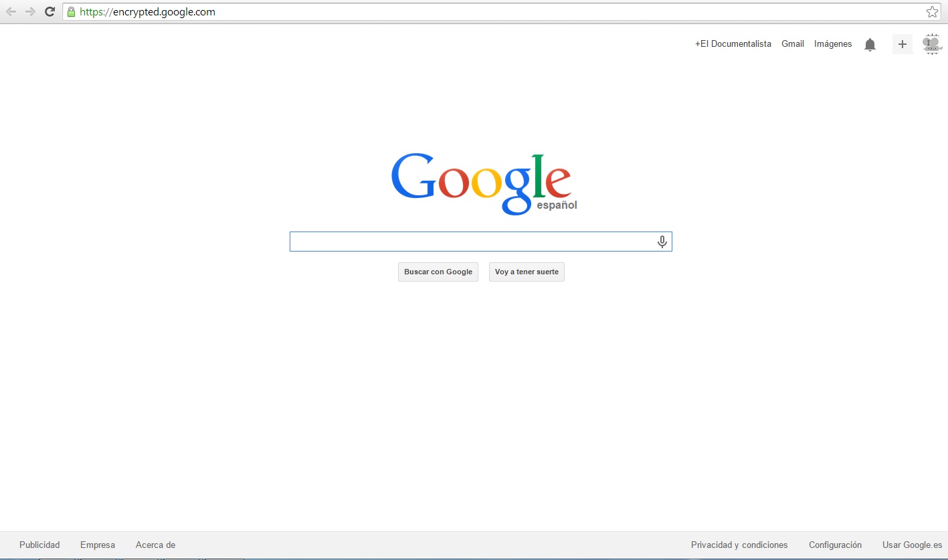Viewport: 948px width, 560px height.
Task: Click the Google logo
Action: [x=481, y=183]
